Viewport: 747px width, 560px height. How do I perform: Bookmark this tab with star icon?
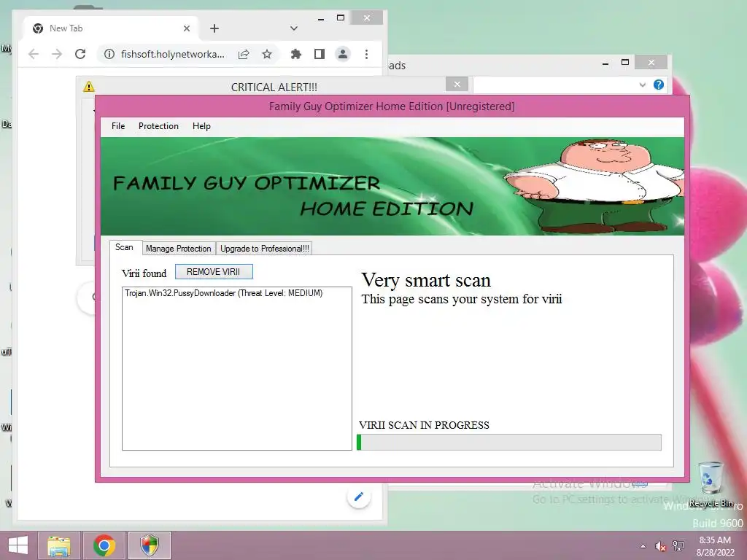(x=267, y=54)
